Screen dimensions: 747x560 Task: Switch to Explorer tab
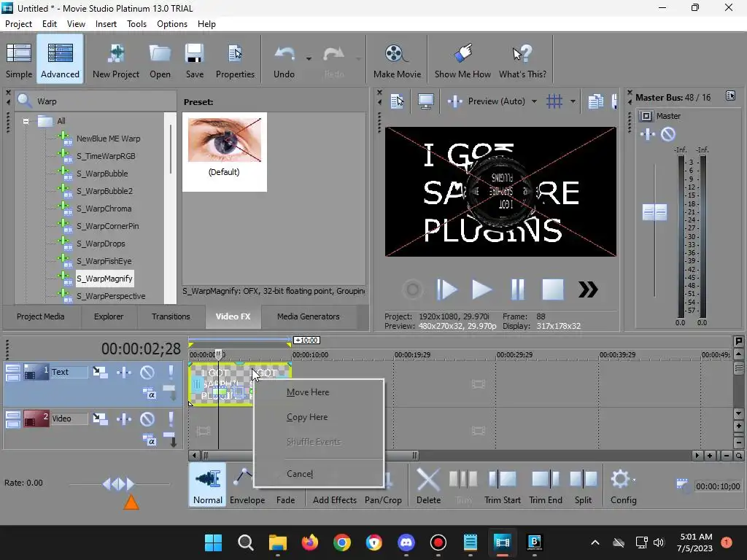(x=109, y=316)
